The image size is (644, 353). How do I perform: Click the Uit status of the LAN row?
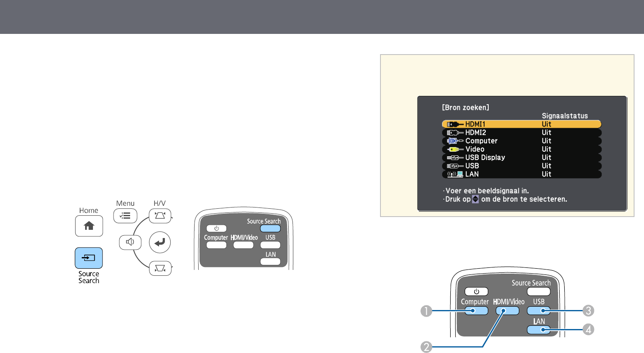(547, 174)
